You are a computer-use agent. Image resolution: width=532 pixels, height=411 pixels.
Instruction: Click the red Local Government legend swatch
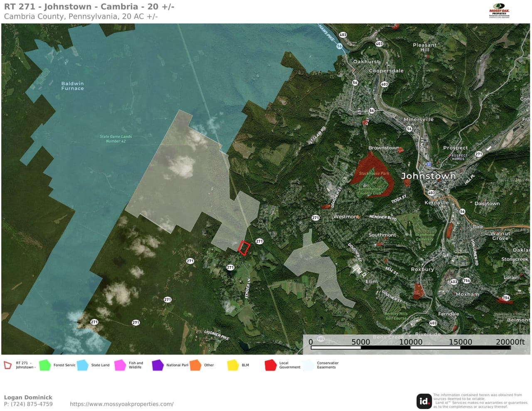(x=271, y=365)
